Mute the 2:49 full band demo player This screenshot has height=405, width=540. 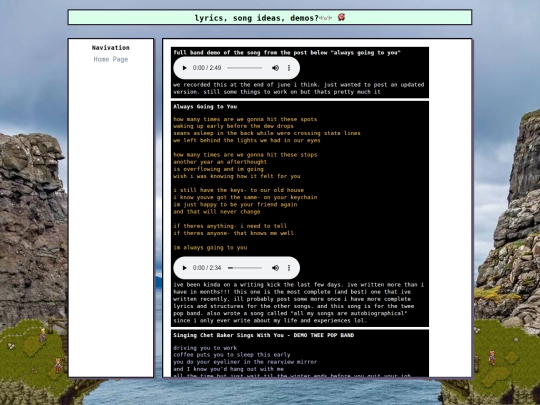pyautogui.click(x=275, y=68)
